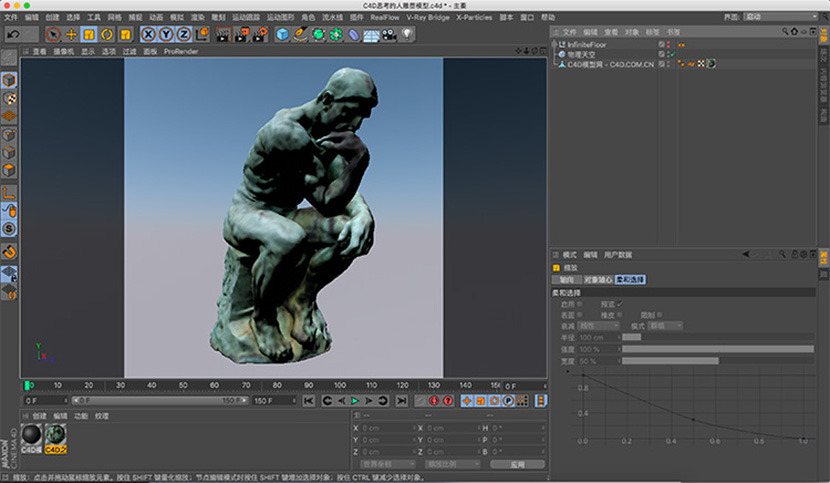Select the Workplane orange grid icon

tap(9, 116)
